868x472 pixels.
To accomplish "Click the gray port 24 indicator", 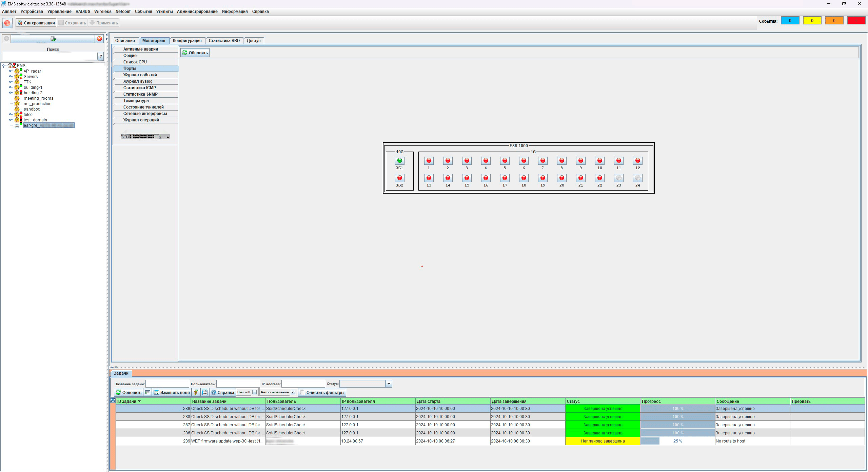I will pos(637,178).
